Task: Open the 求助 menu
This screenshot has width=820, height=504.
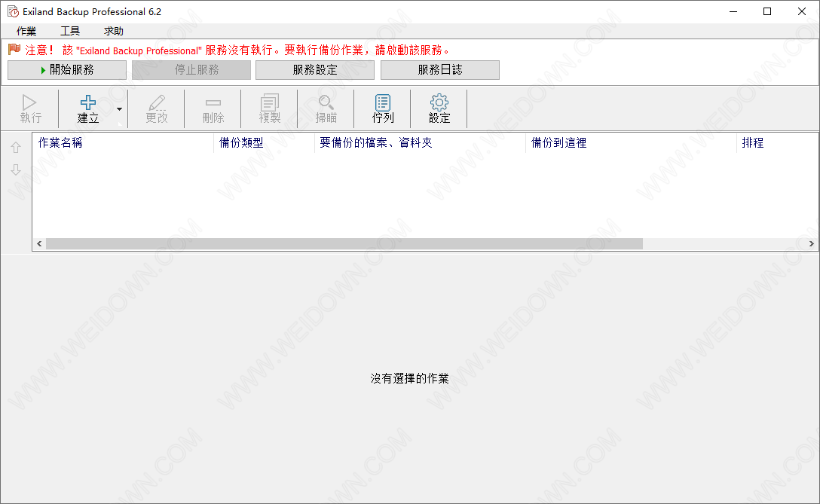Action: (114, 32)
